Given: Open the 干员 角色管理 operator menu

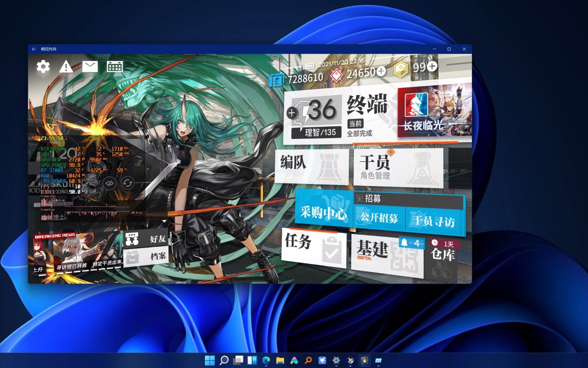Looking at the screenshot, I should click(398, 167).
